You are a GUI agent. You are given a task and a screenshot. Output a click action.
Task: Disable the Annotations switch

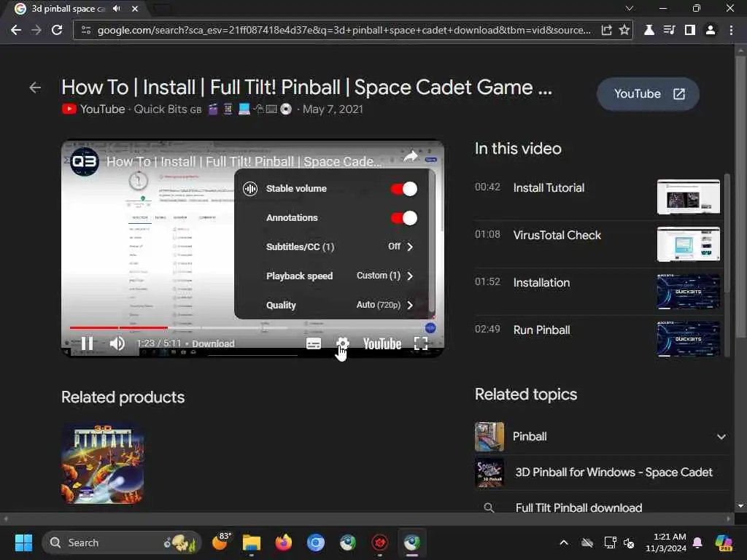tap(403, 218)
